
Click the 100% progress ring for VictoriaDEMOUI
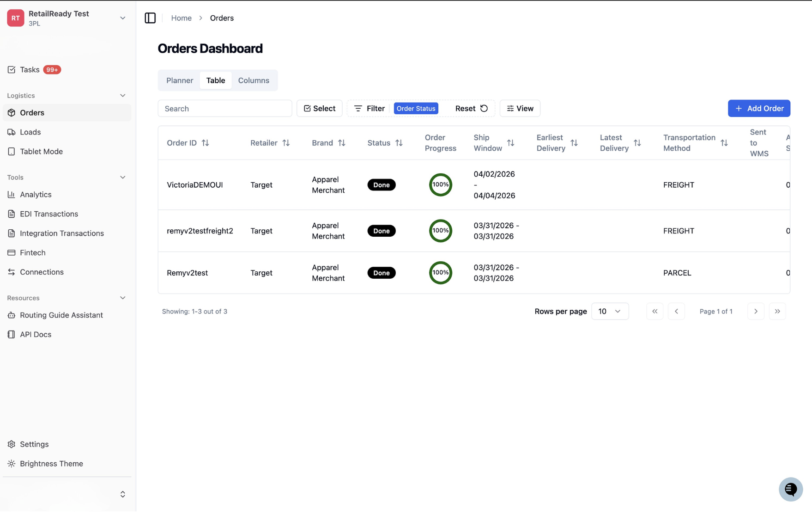pyautogui.click(x=440, y=185)
